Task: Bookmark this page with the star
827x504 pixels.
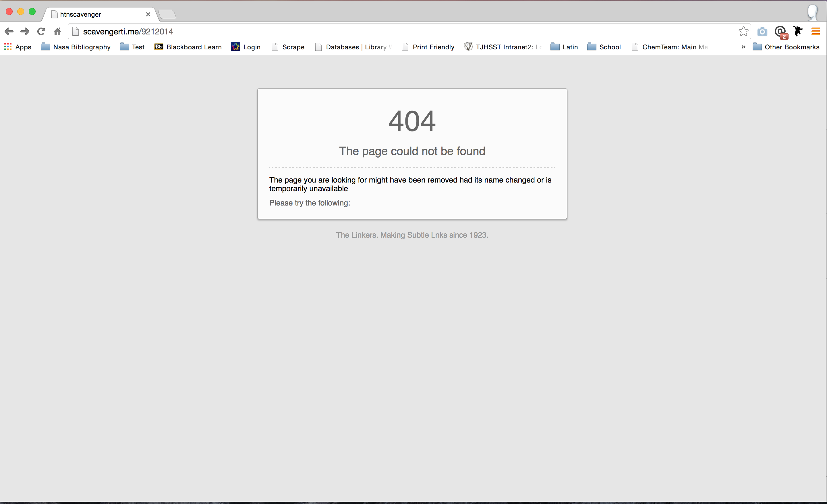Action: point(743,32)
